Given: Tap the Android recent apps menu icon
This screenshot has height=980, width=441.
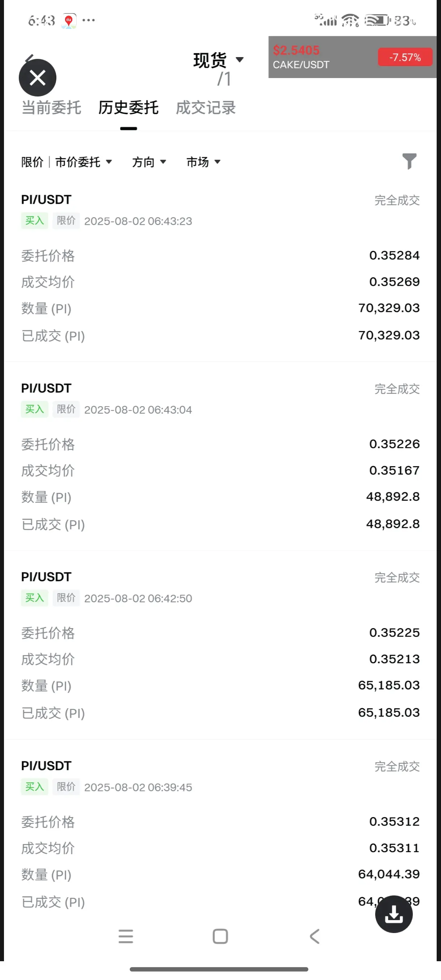Looking at the screenshot, I should pos(126,936).
